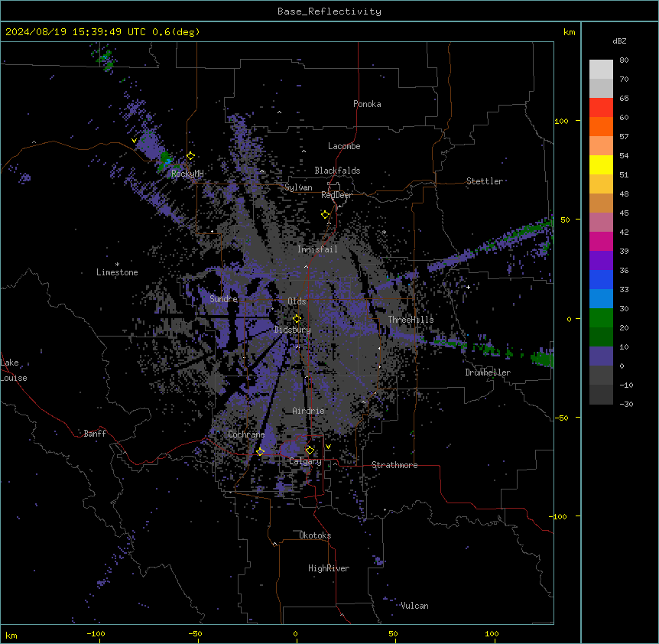Click the Calgary city label

(x=305, y=461)
